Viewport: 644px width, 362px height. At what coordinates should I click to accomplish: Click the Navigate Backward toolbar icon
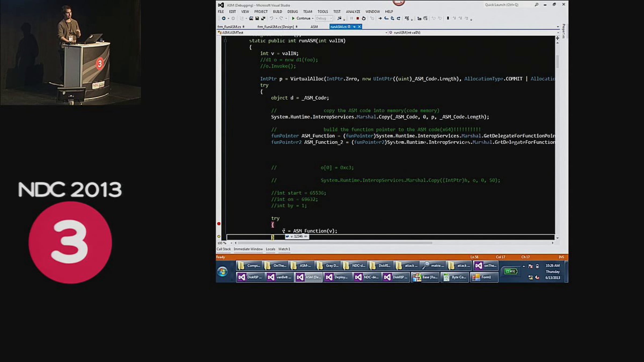click(x=224, y=19)
